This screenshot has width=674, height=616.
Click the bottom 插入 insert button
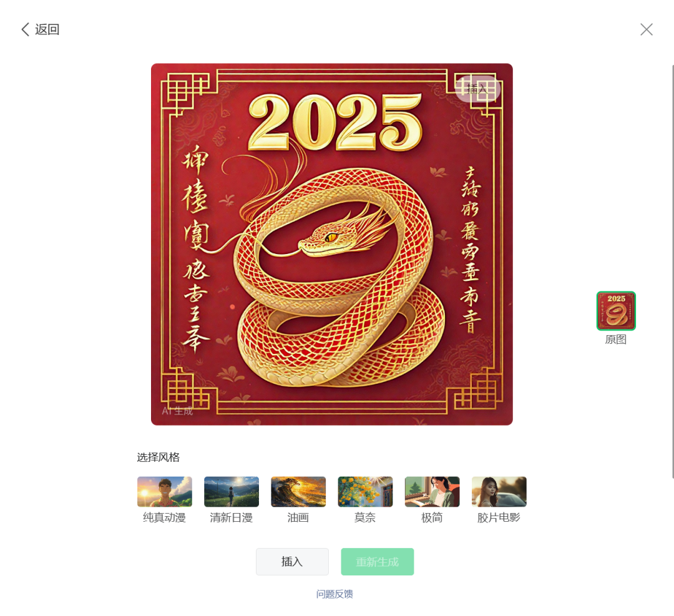coord(292,562)
